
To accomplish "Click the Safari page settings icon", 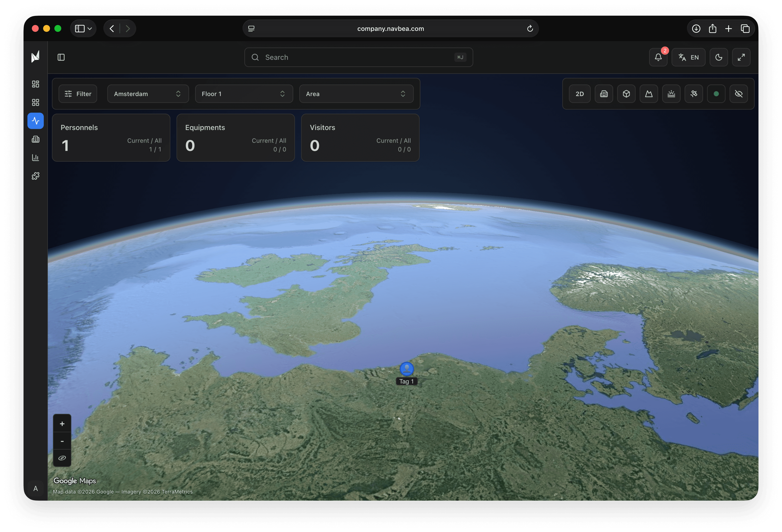I will (251, 29).
